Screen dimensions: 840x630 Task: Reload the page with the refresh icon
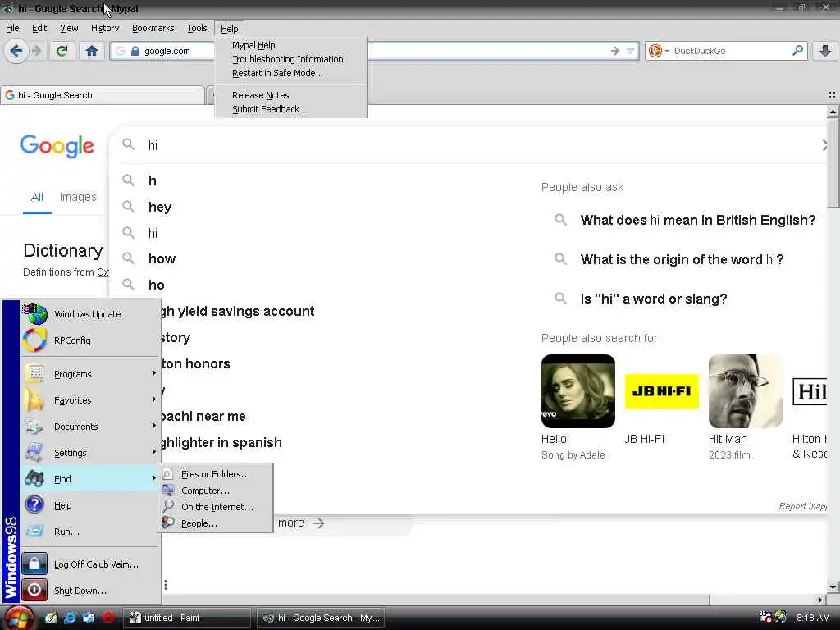[62, 52]
